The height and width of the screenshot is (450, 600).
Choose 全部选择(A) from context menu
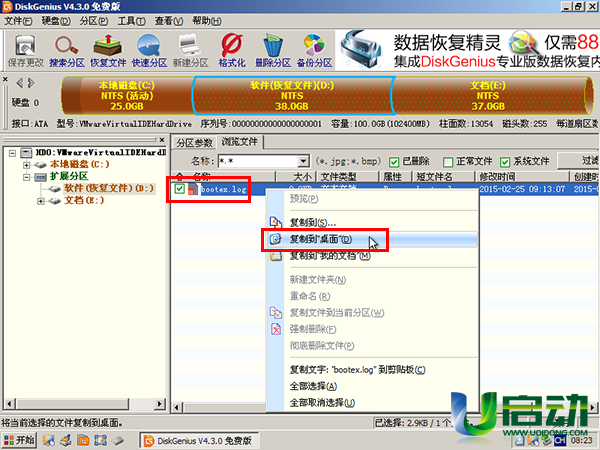click(x=372, y=386)
